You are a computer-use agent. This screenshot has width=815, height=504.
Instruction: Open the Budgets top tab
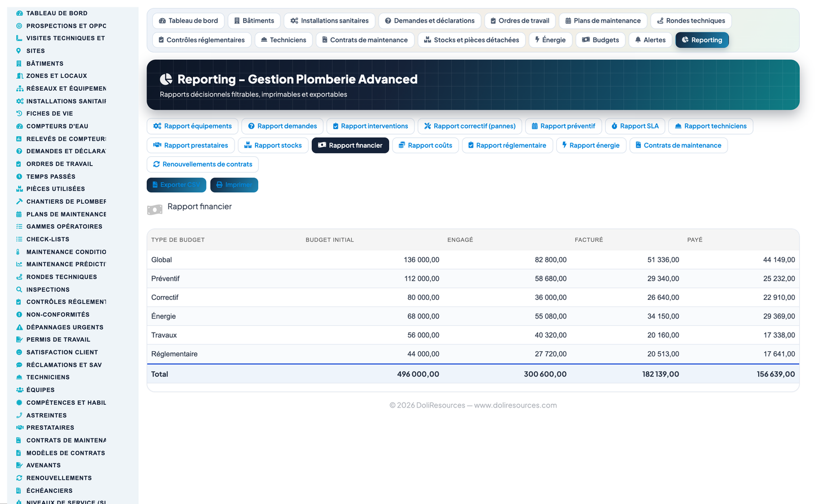tap(601, 40)
